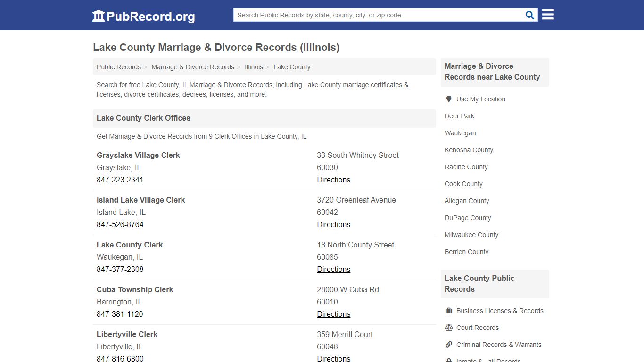
Task: Call Island Lake number 847-526-8764
Action: click(120, 224)
